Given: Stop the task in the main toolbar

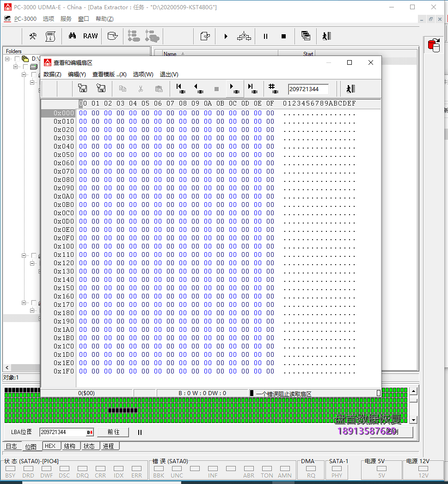Looking at the screenshot, I should 284,37.
